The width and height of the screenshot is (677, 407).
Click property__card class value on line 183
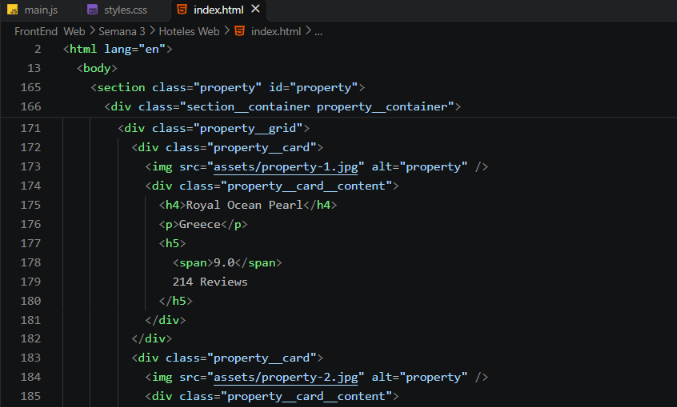pyautogui.click(x=262, y=358)
